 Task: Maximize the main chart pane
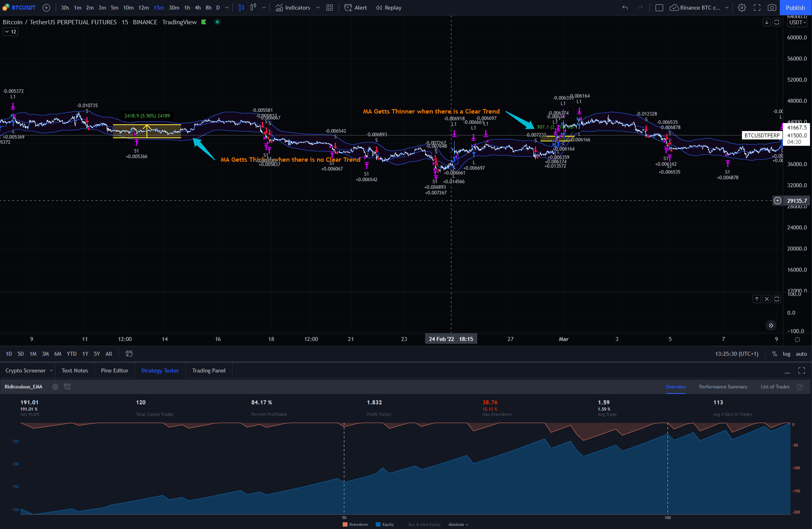pos(777,22)
